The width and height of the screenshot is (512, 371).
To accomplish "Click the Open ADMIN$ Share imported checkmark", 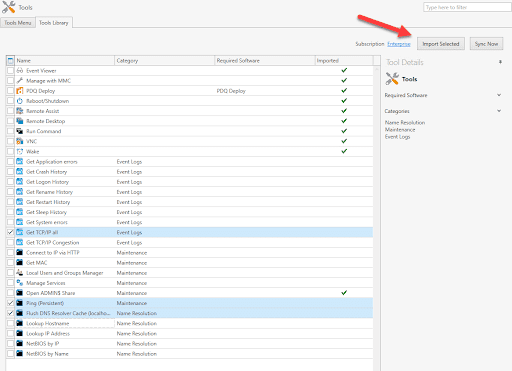I will [x=344, y=293].
